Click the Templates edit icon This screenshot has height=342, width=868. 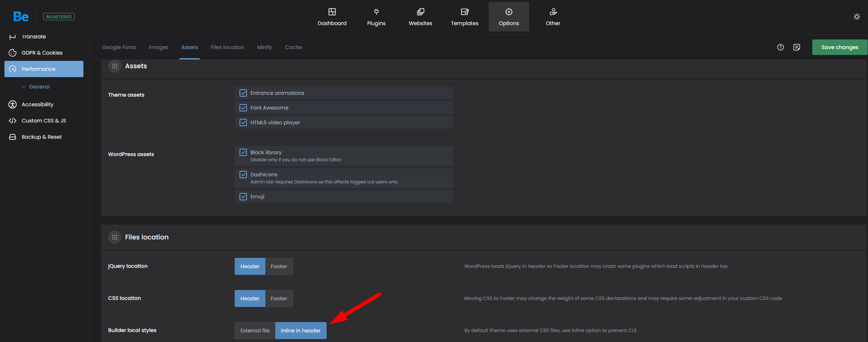click(x=465, y=12)
